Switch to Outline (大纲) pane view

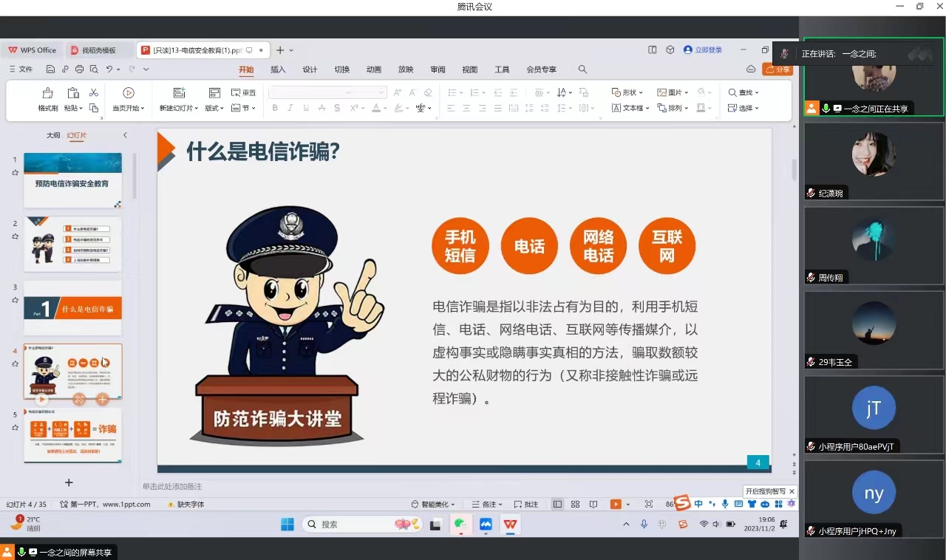(x=53, y=135)
